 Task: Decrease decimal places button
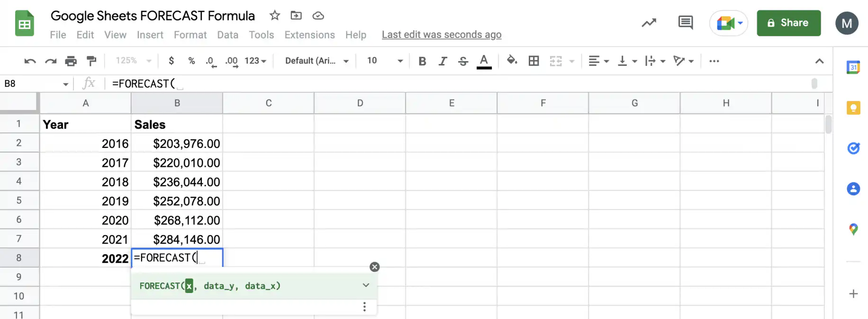pos(211,61)
